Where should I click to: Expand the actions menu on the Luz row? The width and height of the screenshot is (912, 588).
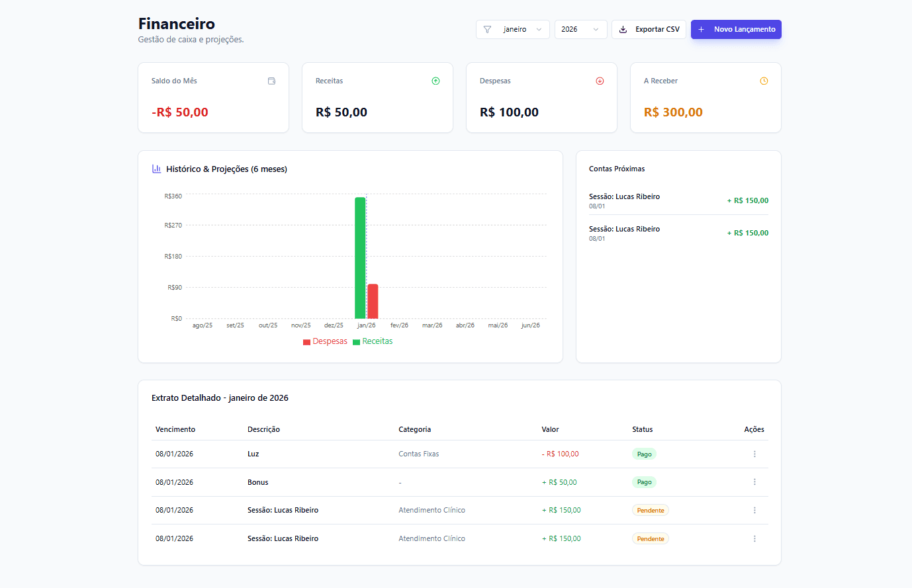coord(754,454)
